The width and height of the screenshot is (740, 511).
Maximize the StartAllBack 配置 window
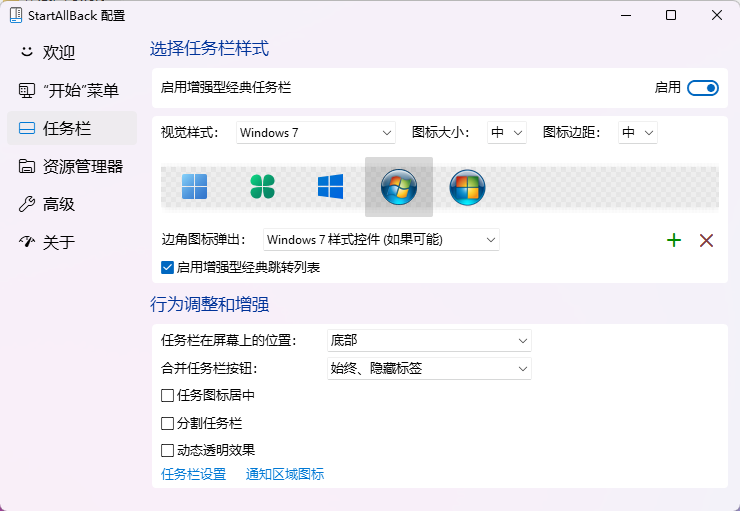coord(671,15)
